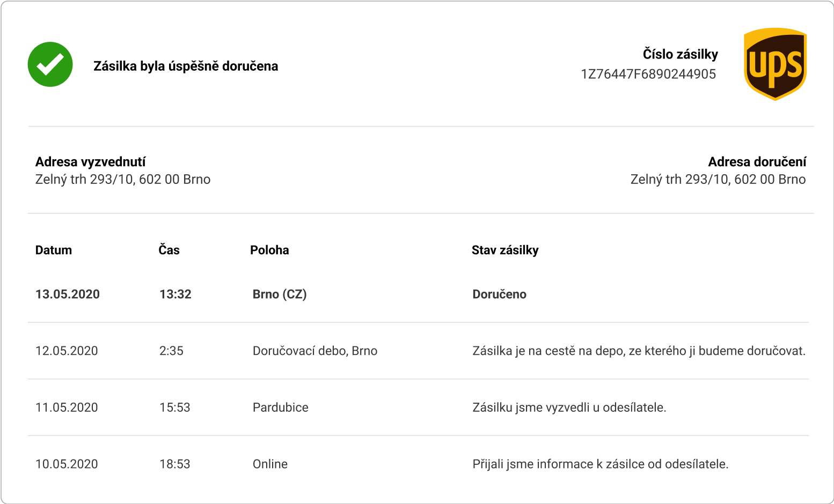This screenshot has height=504, width=834.
Task: Click the Zásilku jsme vyzvedli u odesílatele status
Action: [x=569, y=407]
